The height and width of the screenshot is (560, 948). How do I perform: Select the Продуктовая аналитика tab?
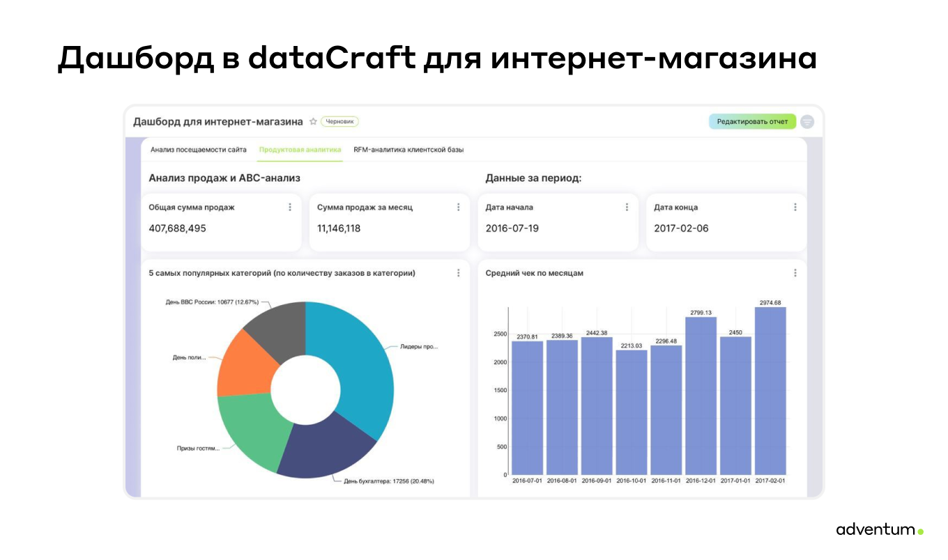300,149
